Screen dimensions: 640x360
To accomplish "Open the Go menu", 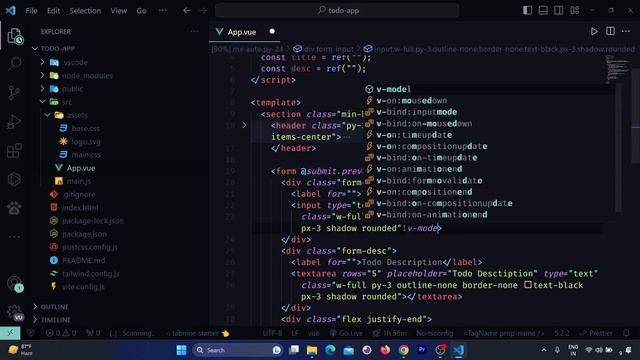I will 141,11.
